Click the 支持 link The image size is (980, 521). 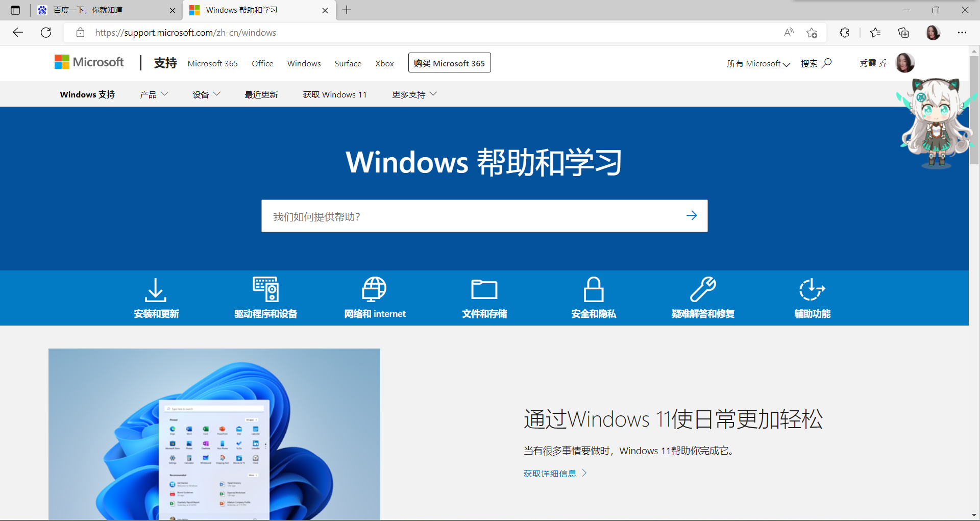(165, 63)
